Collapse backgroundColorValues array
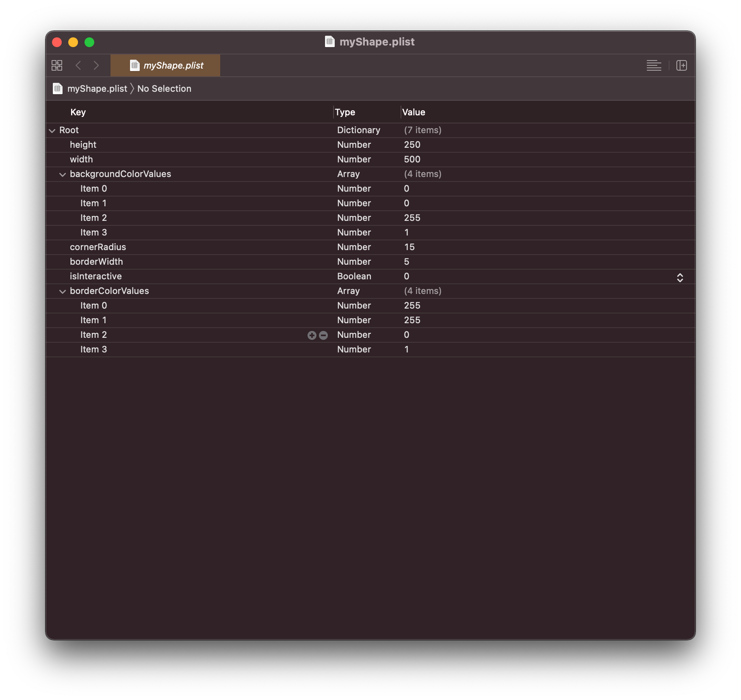This screenshot has width=741, height=700. click(x=63, y=174)
